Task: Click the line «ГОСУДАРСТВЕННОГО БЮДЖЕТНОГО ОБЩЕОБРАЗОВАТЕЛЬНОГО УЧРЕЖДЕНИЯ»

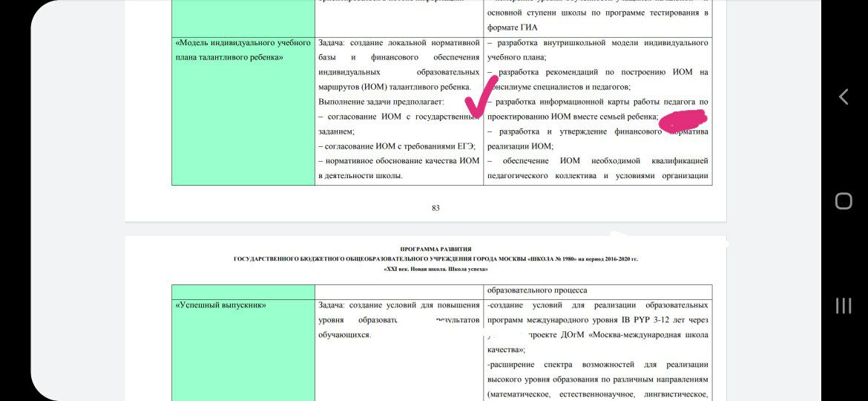Action: coord(435,259)
